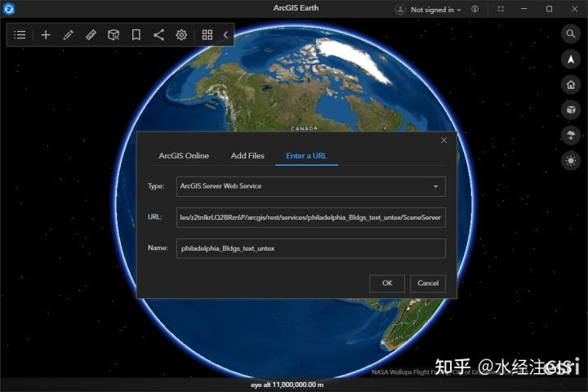Open the Not signed in dropdown

436,10
